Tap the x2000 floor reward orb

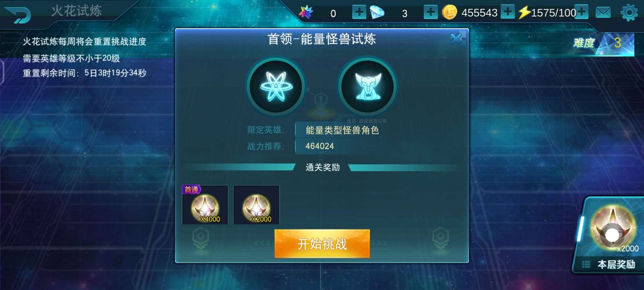[x=613, y=228]
